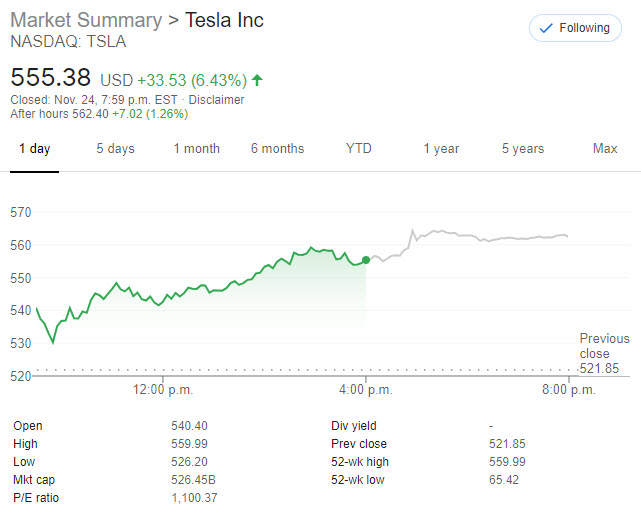Click the Market Summary breadcrumb link

85,20
